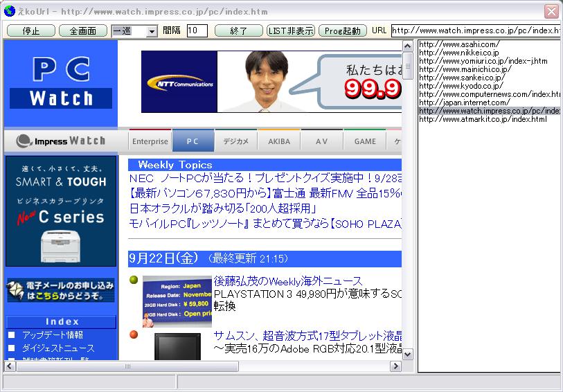Click the vertical scrollbar up arrow
563x392 pixels.
tap(407, 46)
